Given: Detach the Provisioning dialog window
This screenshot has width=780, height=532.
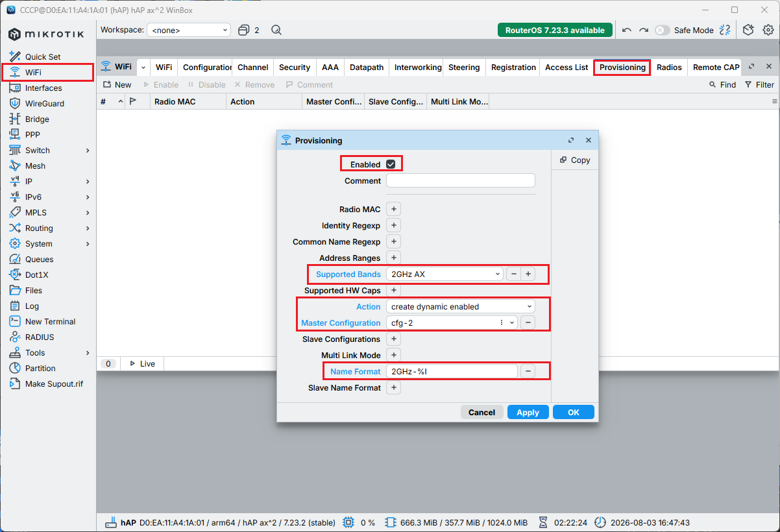Looking at the screenshot, I should tap(571, 140).
